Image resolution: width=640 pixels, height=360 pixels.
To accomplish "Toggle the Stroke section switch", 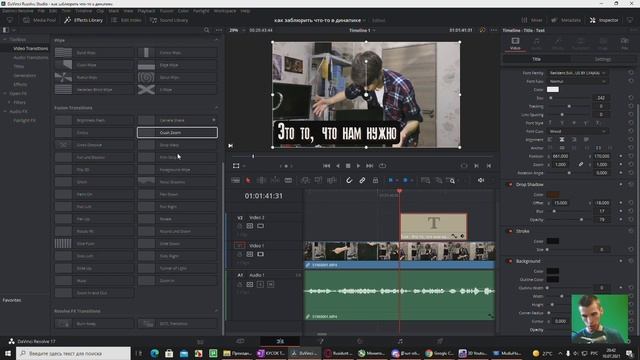I will point(509,231).
